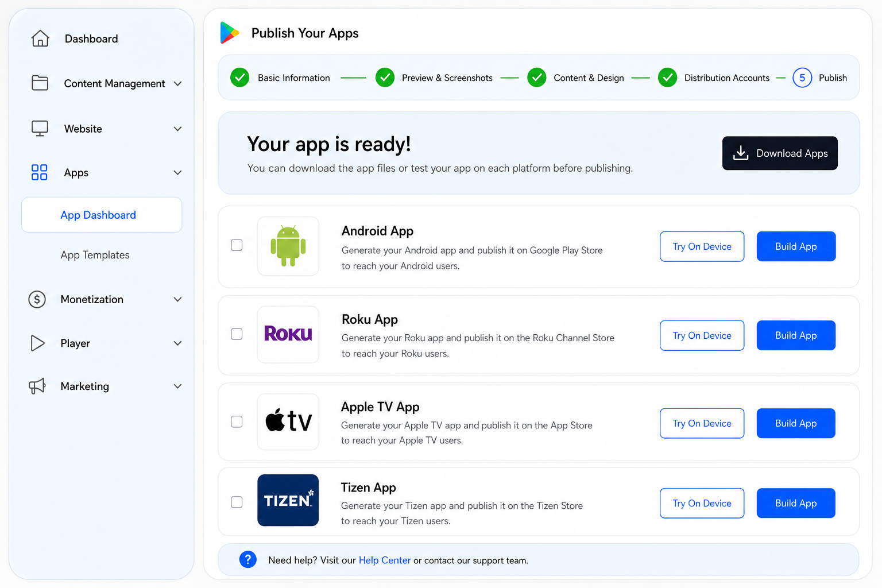Build the Roku App

tap(796, 335)
